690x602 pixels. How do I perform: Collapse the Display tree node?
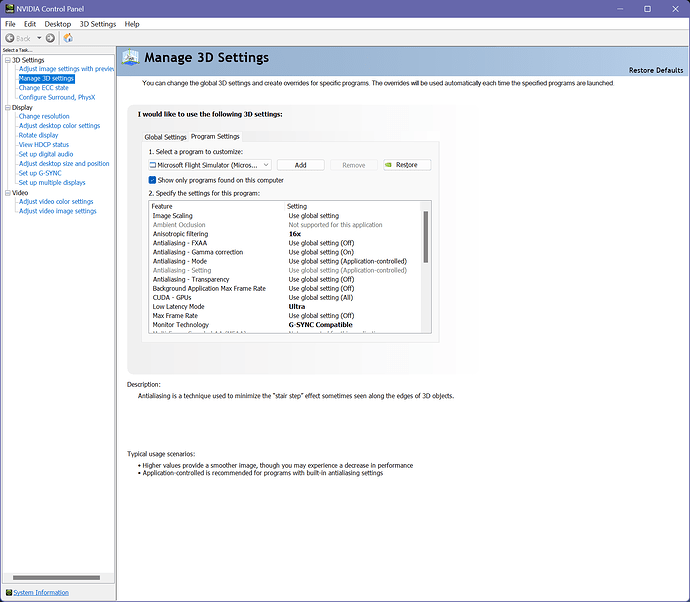[7, 107]
